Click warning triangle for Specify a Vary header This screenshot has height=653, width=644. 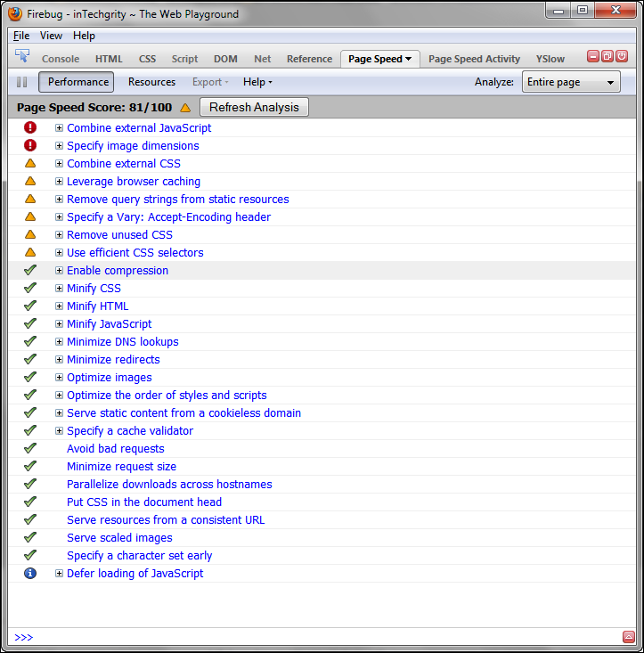tap(30, 216)
